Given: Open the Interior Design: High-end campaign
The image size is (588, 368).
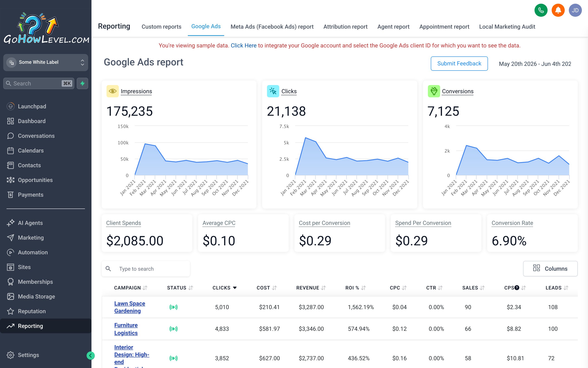Looking at the screenshot, I should click(132, 356).
